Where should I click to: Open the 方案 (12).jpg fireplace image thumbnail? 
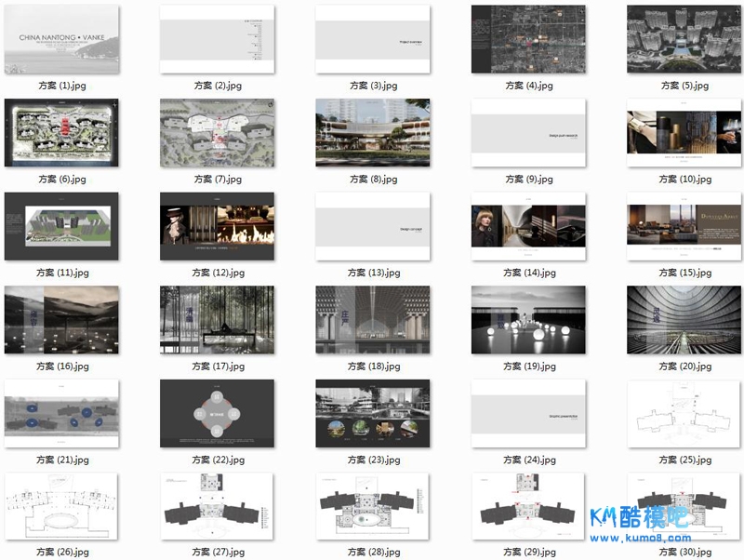point(217,226)
